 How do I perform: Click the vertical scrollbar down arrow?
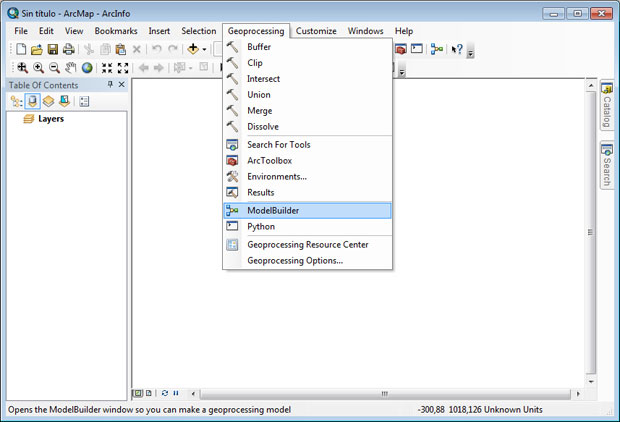coord(591,382)
